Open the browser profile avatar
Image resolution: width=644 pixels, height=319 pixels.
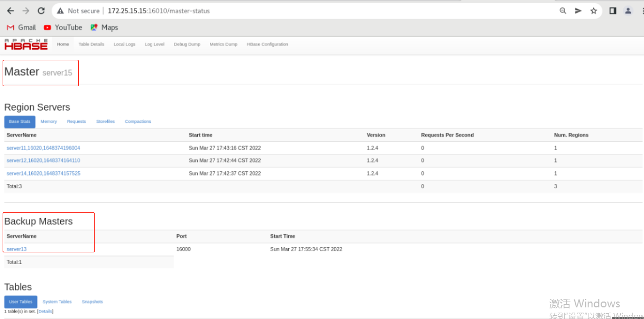[628, 11]
